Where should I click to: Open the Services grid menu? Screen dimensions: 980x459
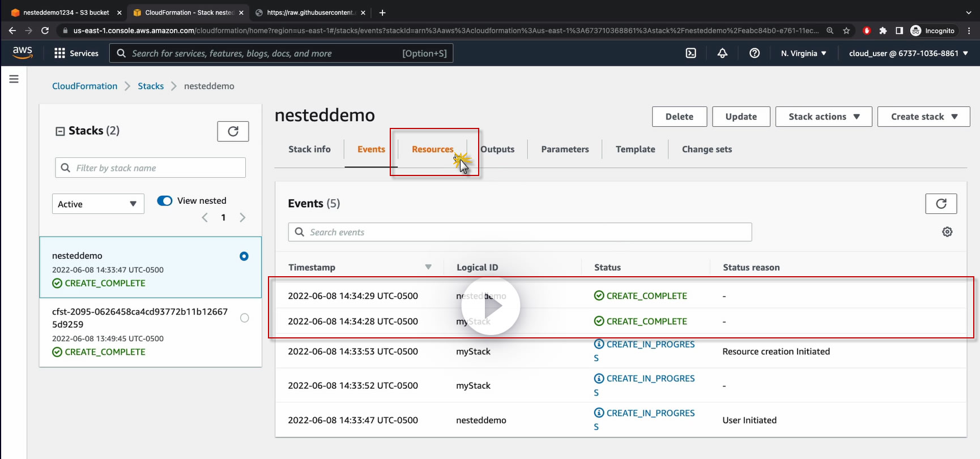[76, 53]
